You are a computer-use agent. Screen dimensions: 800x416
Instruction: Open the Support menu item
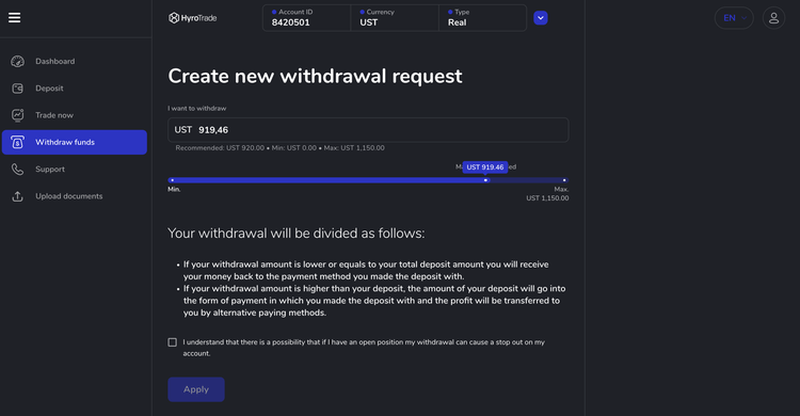[x=50, y=169]
